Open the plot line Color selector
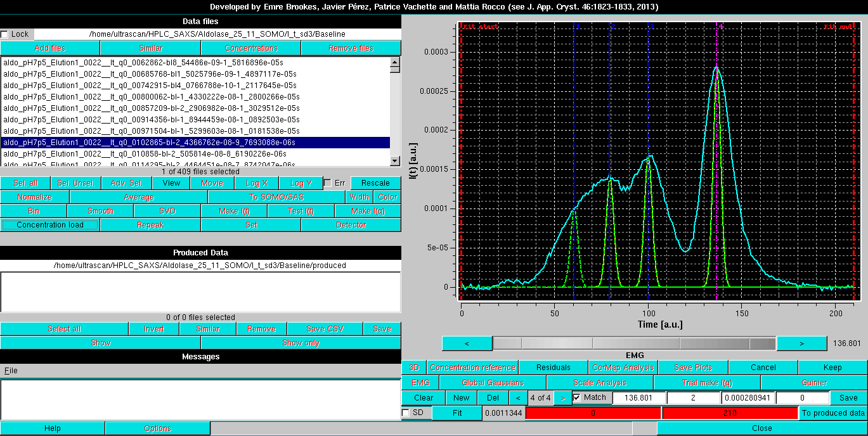868x436 pixels. [387, 196]
